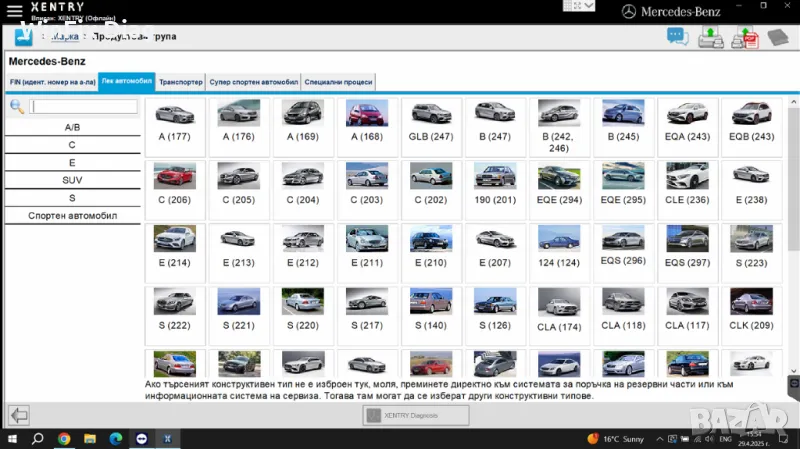Select the GLB (247) model thumbnail

[x=431, y=125]
